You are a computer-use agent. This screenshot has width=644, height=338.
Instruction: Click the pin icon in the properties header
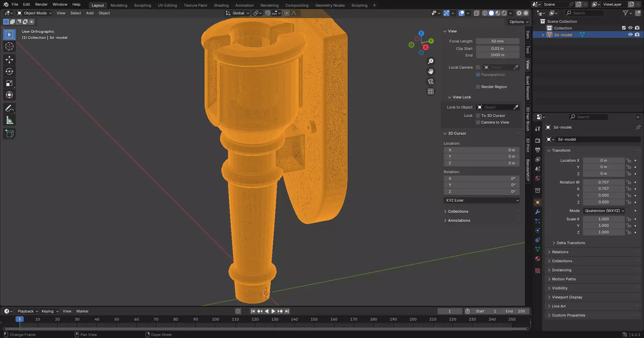pyautogui.click(x=638, y=127)
